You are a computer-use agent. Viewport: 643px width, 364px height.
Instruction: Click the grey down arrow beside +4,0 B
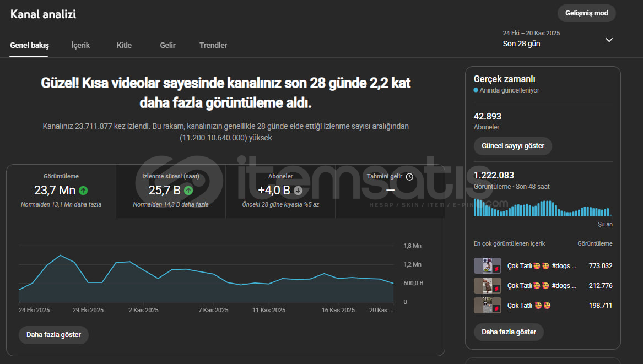(x=298, y=191)
